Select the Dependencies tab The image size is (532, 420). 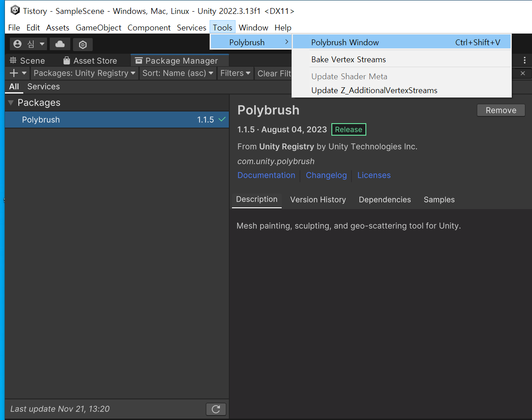tap(385, 200)
